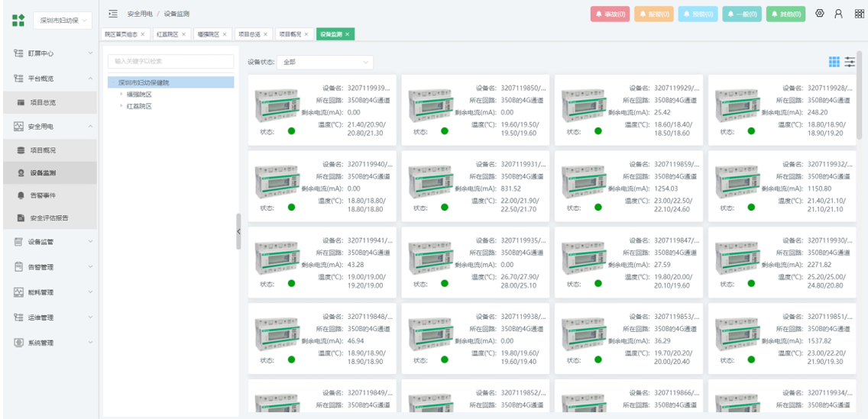Expand the 红荔院区 tree node arrow
Image resolution: width=868 pixels, height=419 pixels.
(x=121, y=105)
